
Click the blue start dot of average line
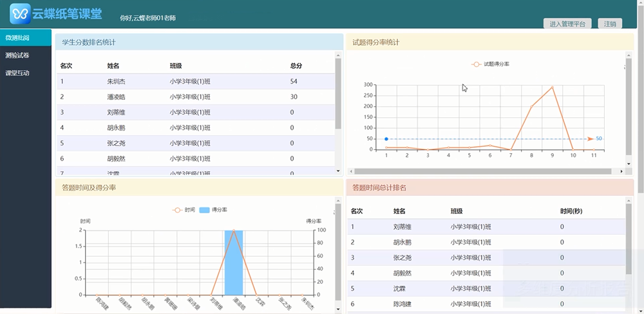386,139
